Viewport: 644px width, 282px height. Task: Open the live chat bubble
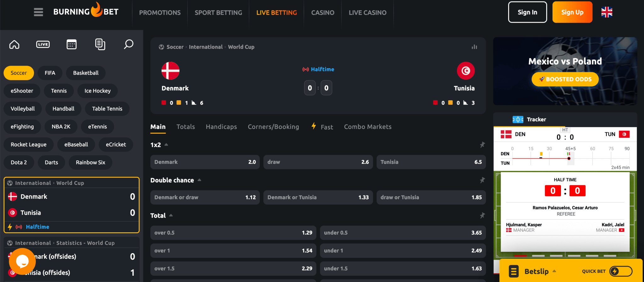[x=22, y=261]
